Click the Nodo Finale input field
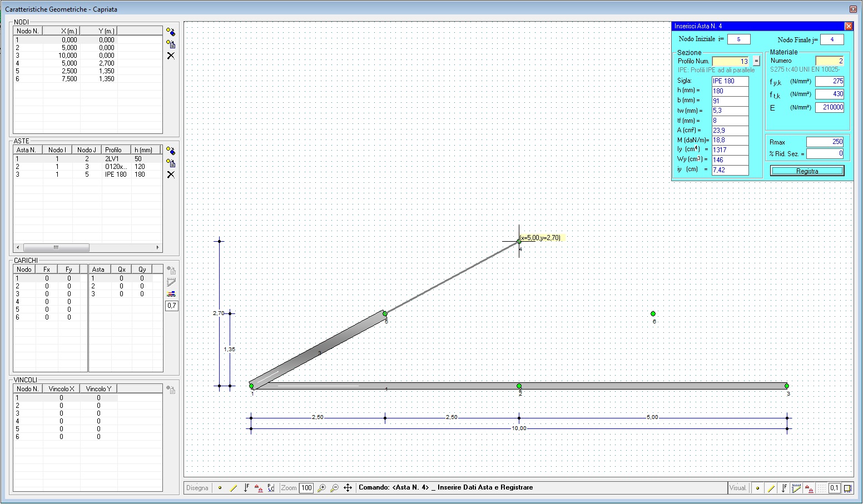The image size is (863, 504). 832,39
